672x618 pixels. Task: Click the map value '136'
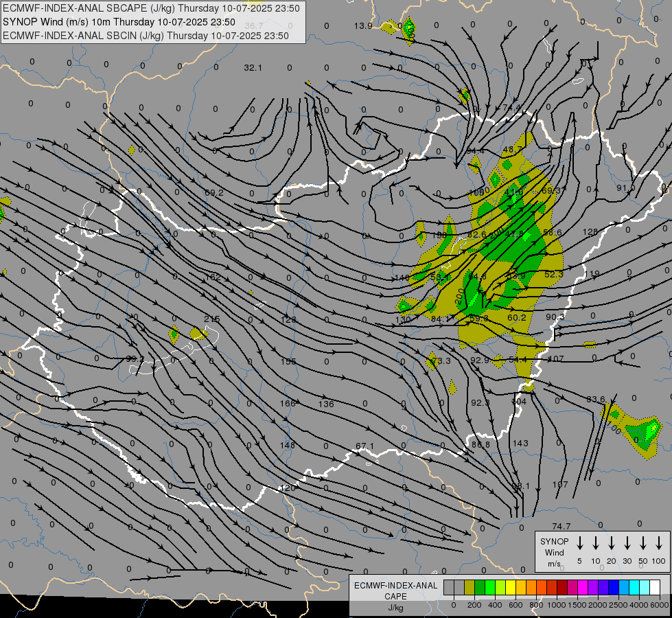[326, 404]
